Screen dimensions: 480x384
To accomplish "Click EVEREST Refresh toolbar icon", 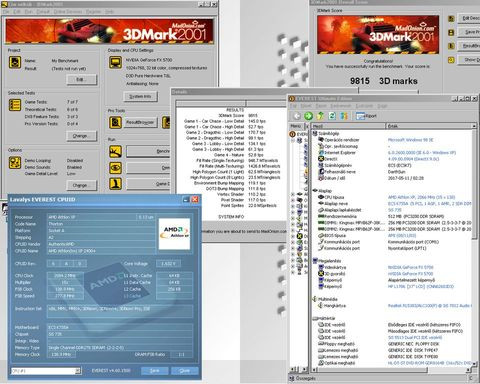I will [332, 116].
